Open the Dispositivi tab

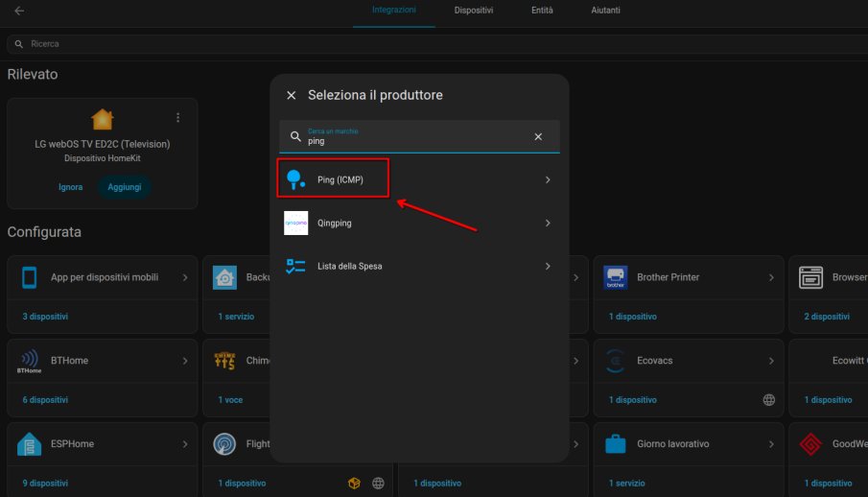473,10
